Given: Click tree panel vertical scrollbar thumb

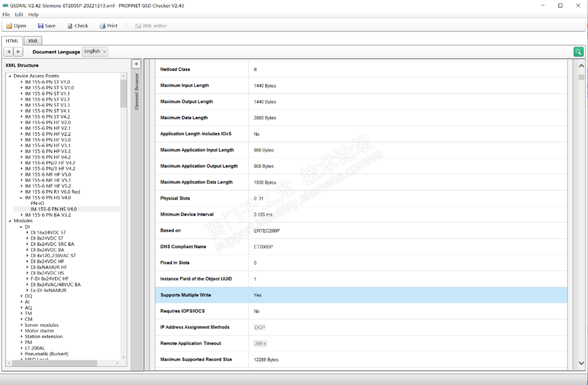Looking at the screenshot, I should point(123,94).
